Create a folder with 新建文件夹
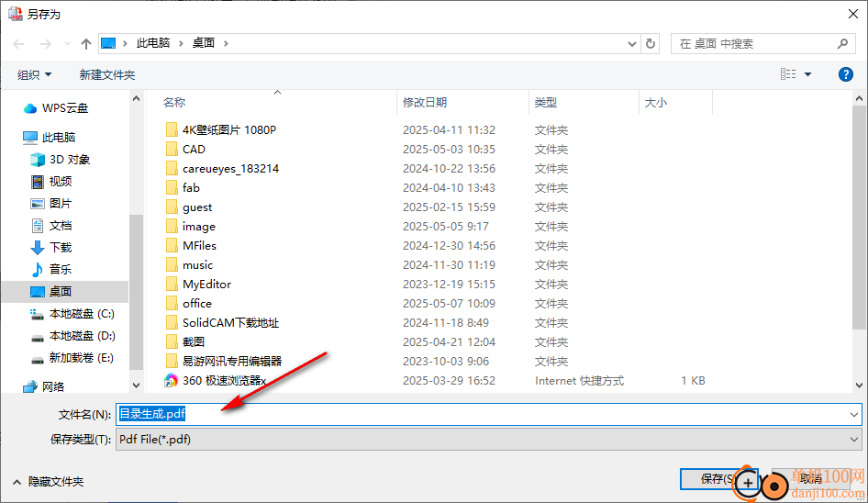Screen dimensions: 868x503 click(x=107, y=74)
